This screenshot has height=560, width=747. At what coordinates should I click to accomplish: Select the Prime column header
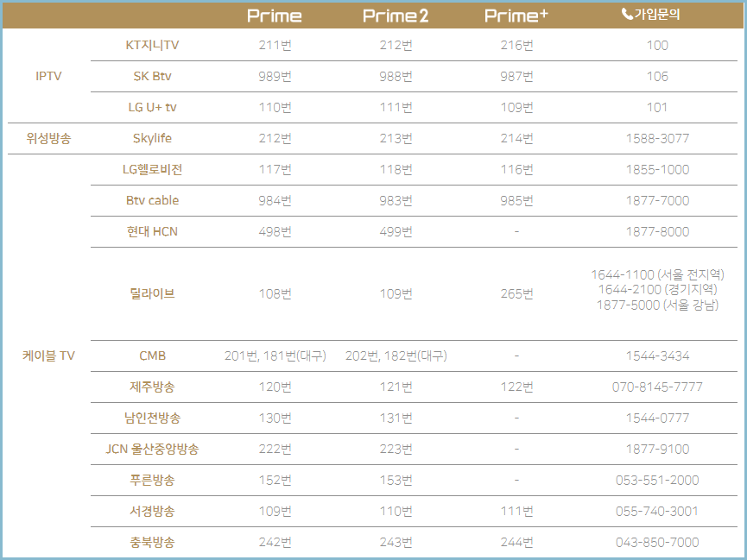point(275,16)
